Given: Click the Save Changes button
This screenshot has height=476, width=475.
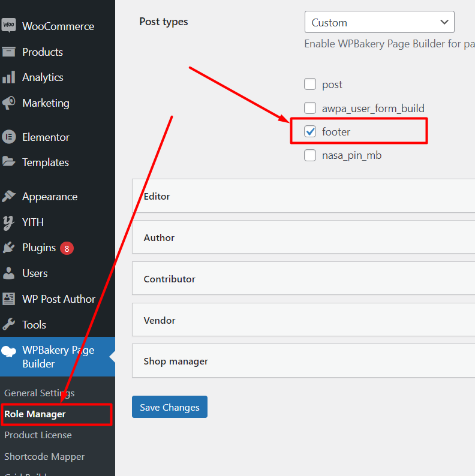Looking at the screenshot, I should point(170,407).
